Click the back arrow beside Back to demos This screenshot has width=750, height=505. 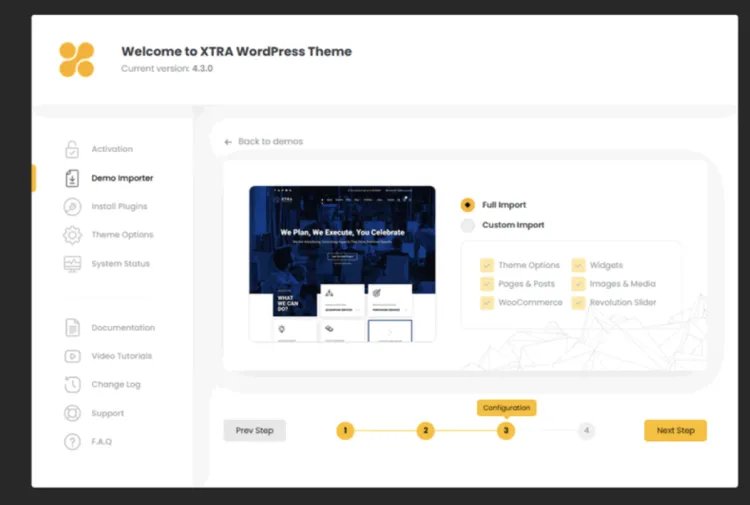[x=228, y=142]
